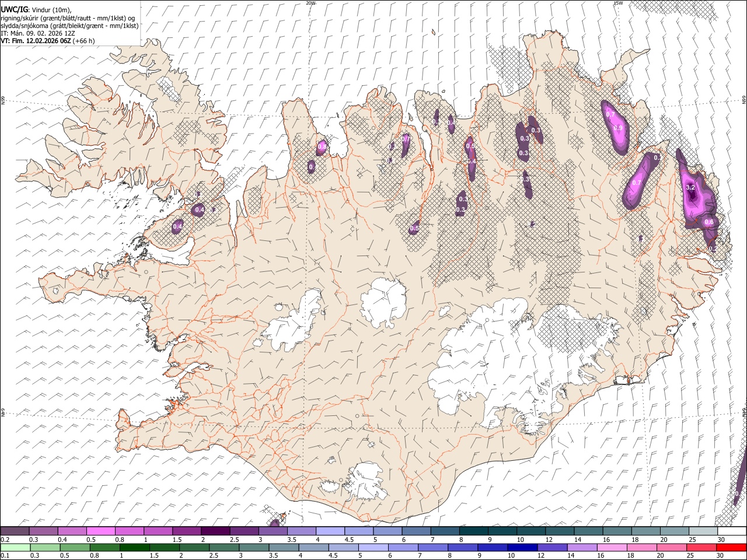Select the 'rigning/skúrir' legend description line
Viewport: 747px width, 560px height.
[69, 17]
